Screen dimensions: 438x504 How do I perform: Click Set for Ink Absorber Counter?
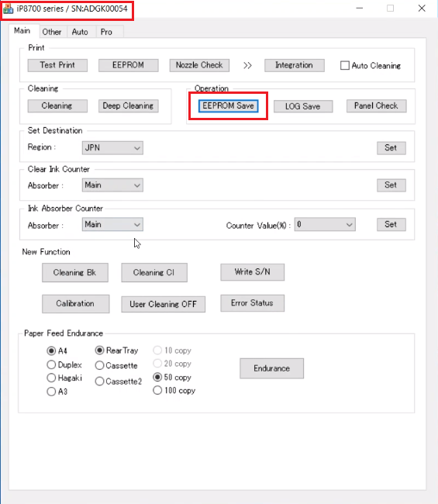pos(391,224)
